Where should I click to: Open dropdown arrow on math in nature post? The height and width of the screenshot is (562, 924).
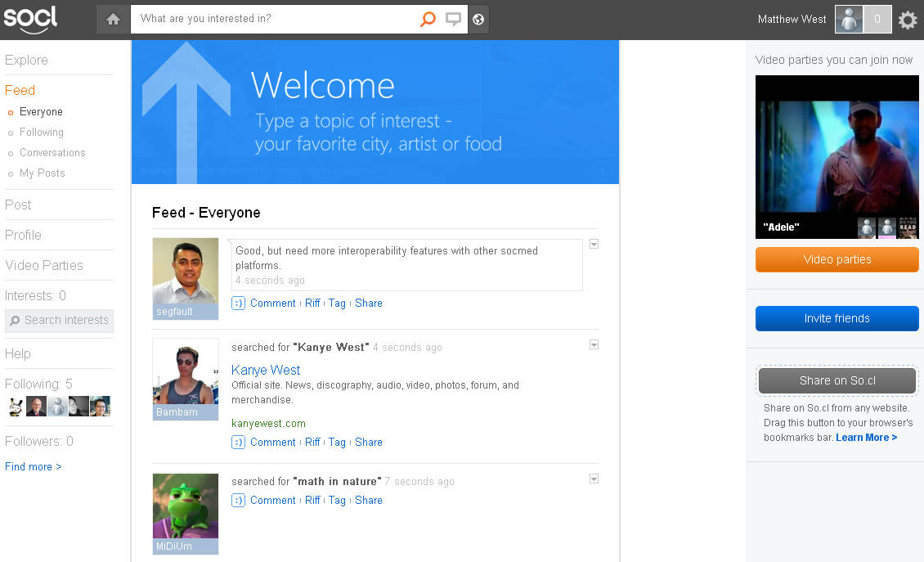[x=594, y=479]
